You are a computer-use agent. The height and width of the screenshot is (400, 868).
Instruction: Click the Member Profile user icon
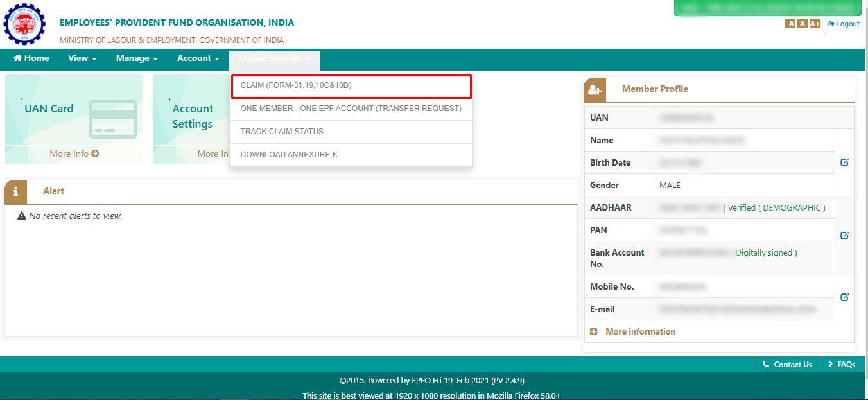595,90
